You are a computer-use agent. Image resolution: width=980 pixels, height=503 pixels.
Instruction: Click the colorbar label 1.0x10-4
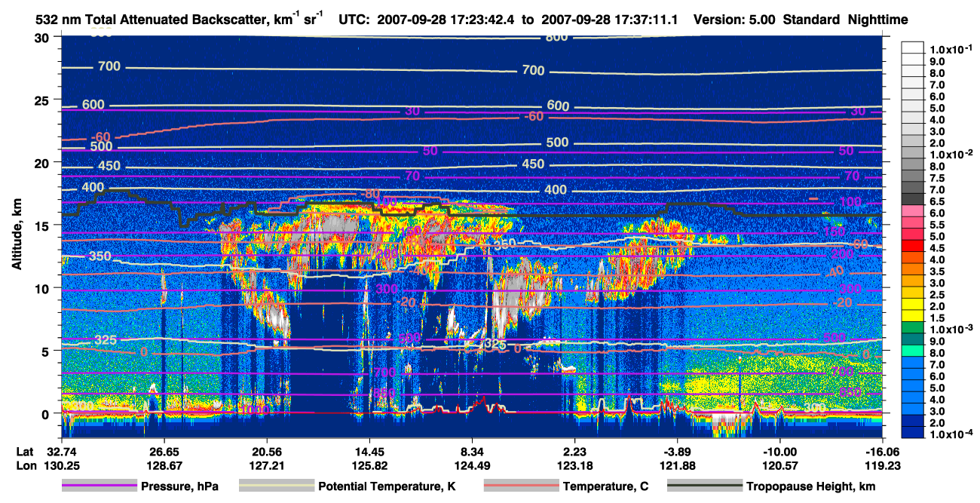950,433
